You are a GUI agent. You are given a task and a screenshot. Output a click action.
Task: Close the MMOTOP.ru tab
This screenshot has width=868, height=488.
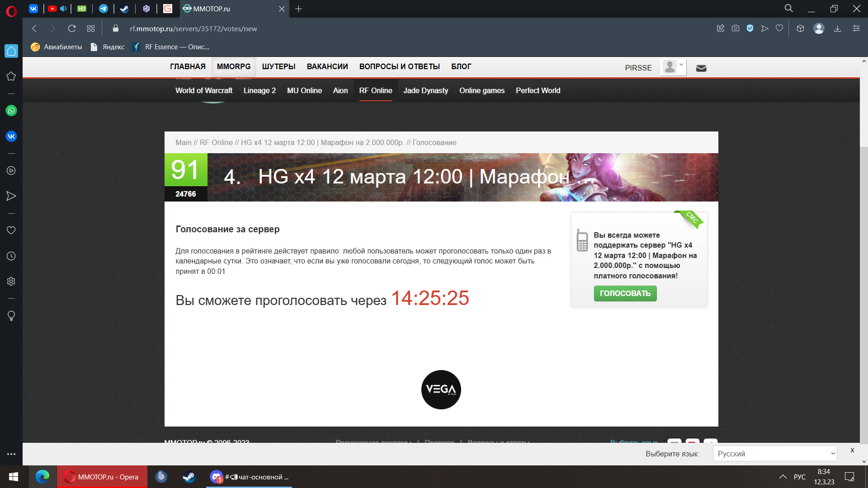click(282, 9)
